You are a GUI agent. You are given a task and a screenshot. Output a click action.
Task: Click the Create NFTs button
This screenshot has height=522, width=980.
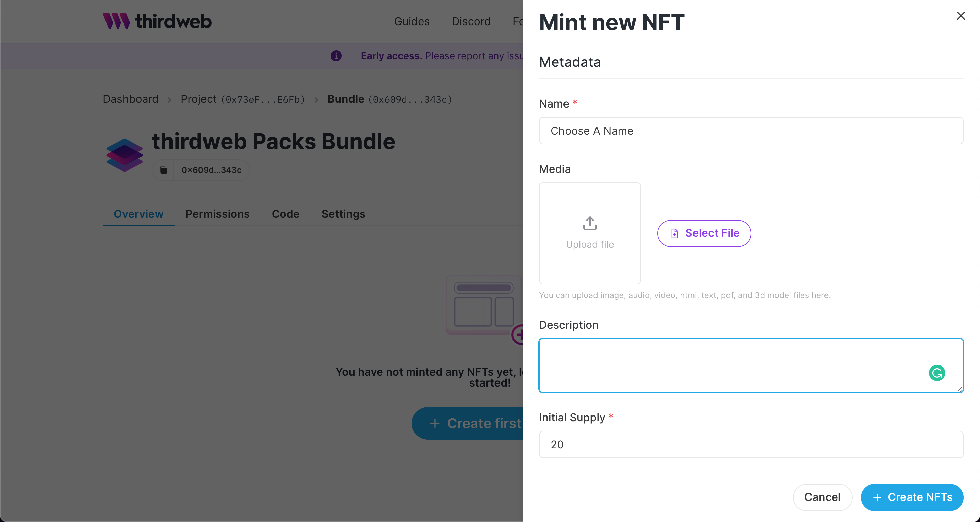pyautogui.click(x=912, y=497)
